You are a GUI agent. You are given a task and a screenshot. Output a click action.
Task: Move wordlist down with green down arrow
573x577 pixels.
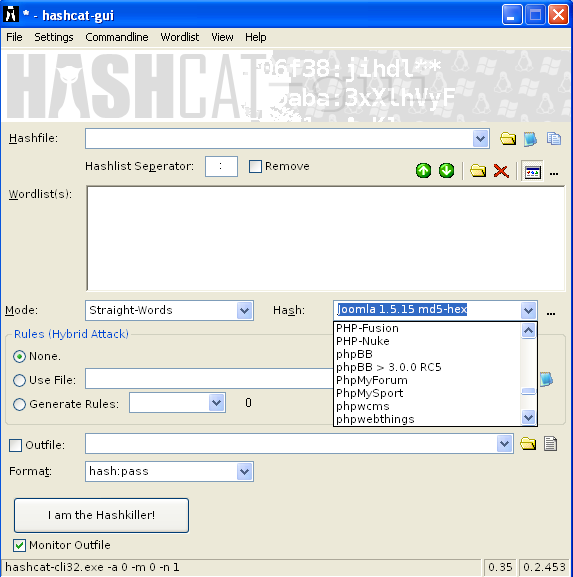click(x=446, y=171)
